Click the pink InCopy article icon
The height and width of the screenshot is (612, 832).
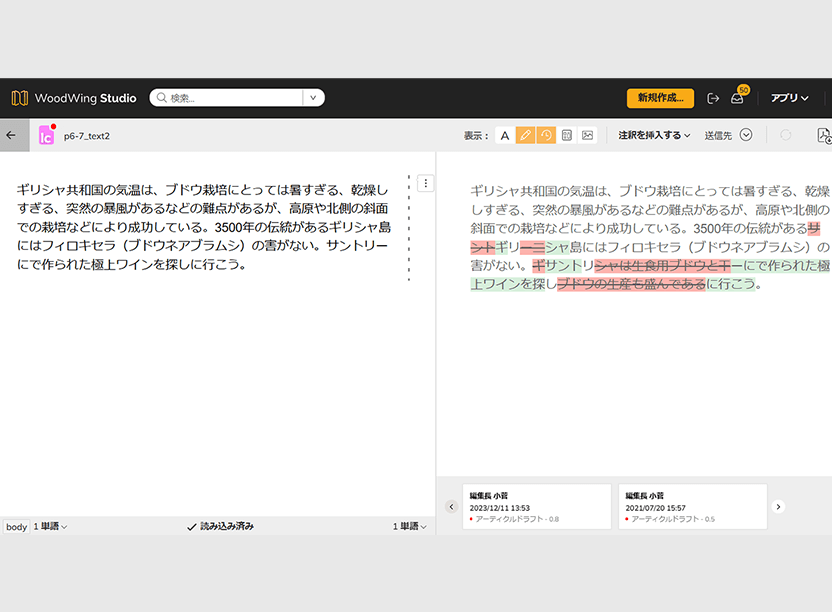46,135
